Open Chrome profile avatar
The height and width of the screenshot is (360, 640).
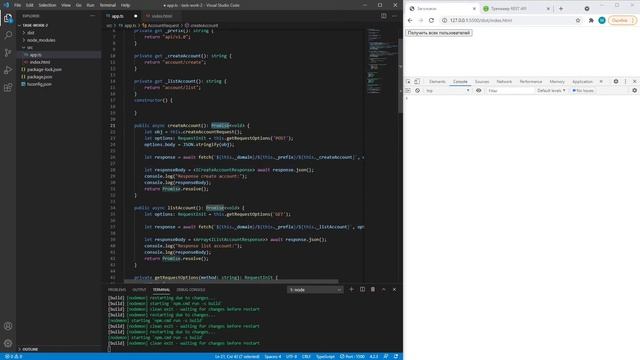click(602, 20)
